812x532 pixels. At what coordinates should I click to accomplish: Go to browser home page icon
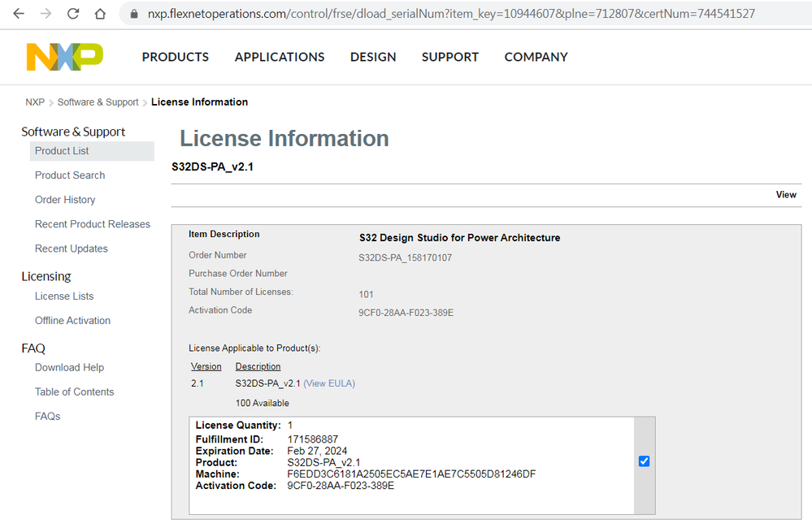pos(100,14)
